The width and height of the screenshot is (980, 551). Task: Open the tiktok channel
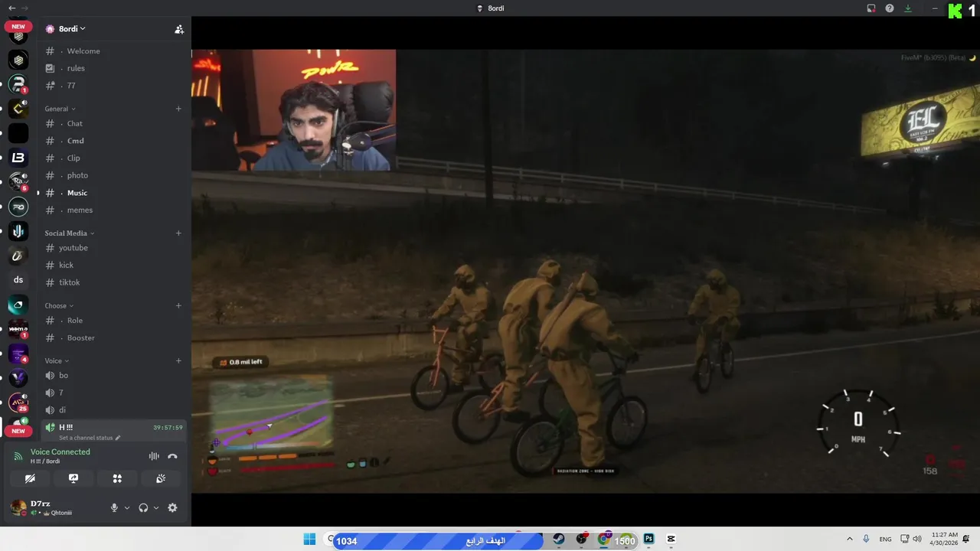tap(114, 282)
